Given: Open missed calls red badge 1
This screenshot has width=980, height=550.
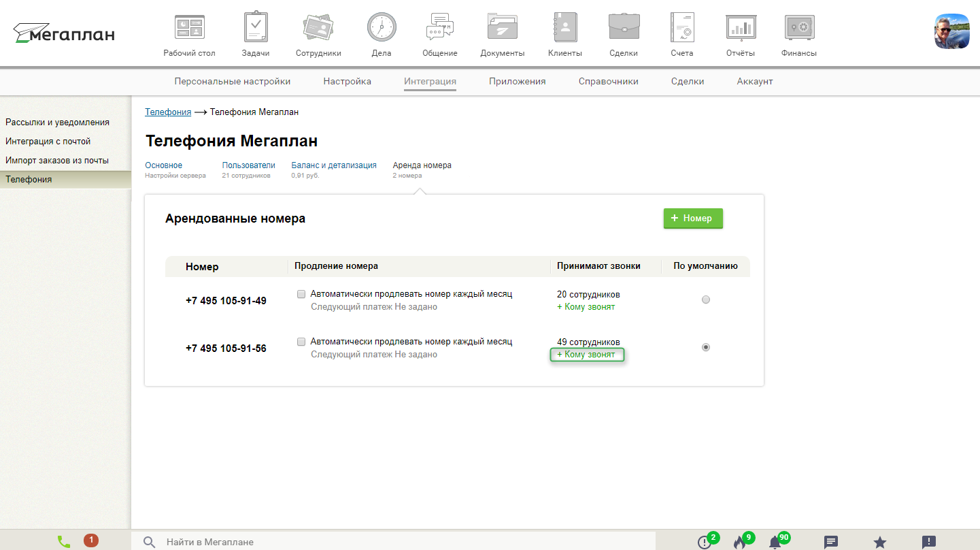Looking at the screenshot, I should pos(90,540).
